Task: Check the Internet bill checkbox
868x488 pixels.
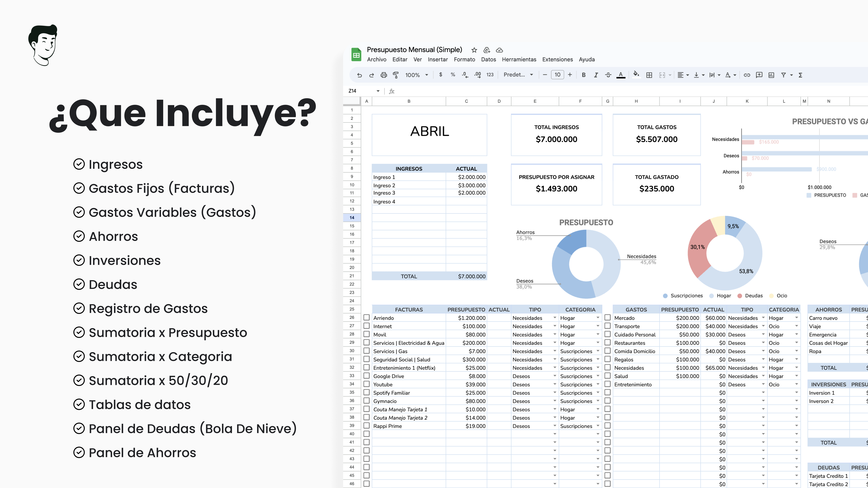Action: (x=367, y=326)
